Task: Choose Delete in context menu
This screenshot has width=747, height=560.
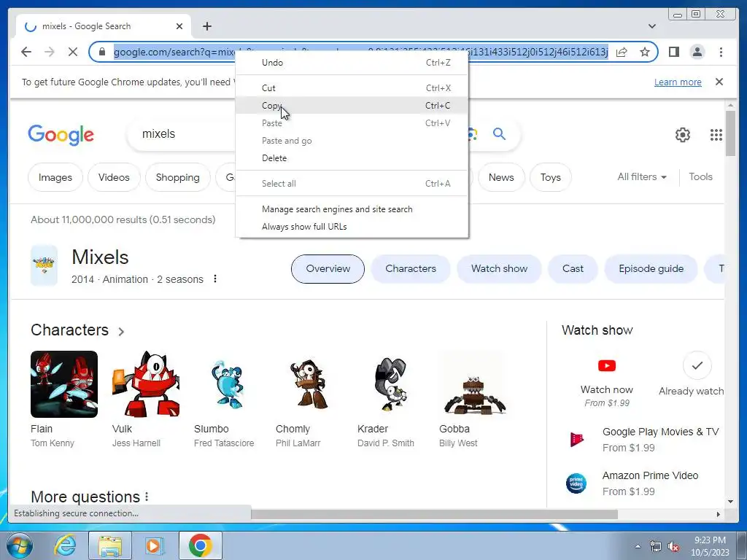Action: [x=352, y=158]
